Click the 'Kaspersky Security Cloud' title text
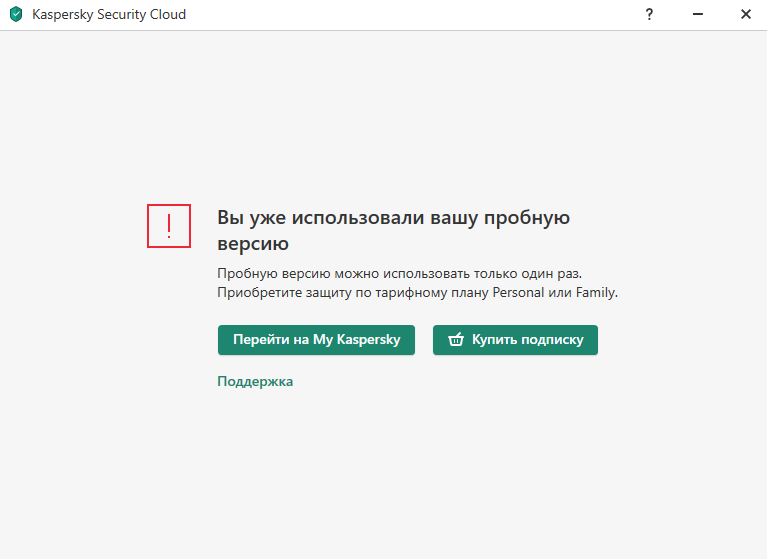The height and width of the screenshot is (559, 767). pyautogui.click(x=109, y=15)
